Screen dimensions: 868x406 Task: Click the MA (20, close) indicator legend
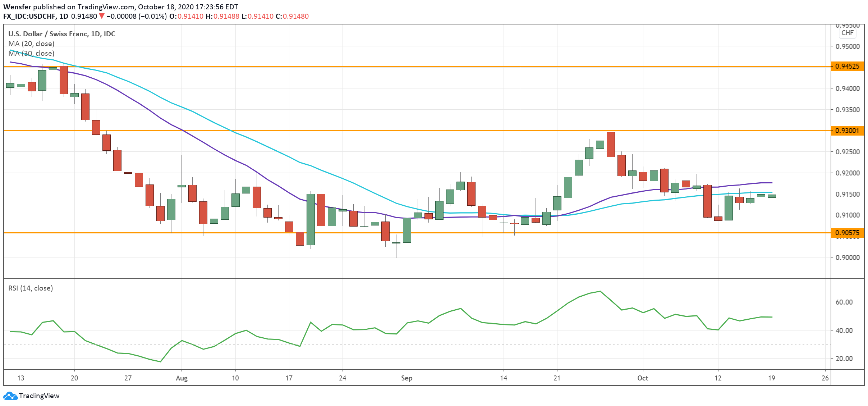[31, 44]
